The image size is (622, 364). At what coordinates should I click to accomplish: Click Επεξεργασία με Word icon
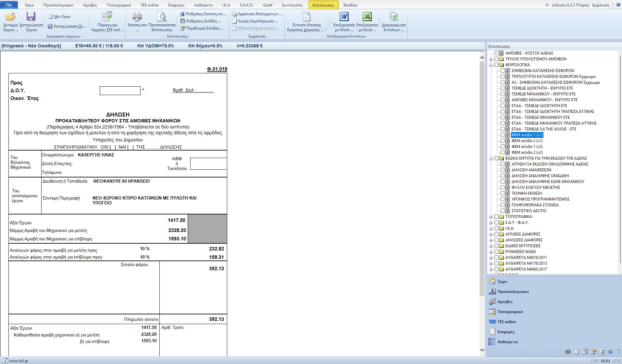pos(344,17)
